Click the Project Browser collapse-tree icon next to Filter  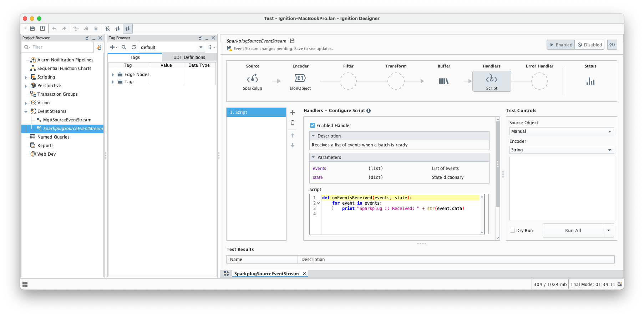[99, 47]
